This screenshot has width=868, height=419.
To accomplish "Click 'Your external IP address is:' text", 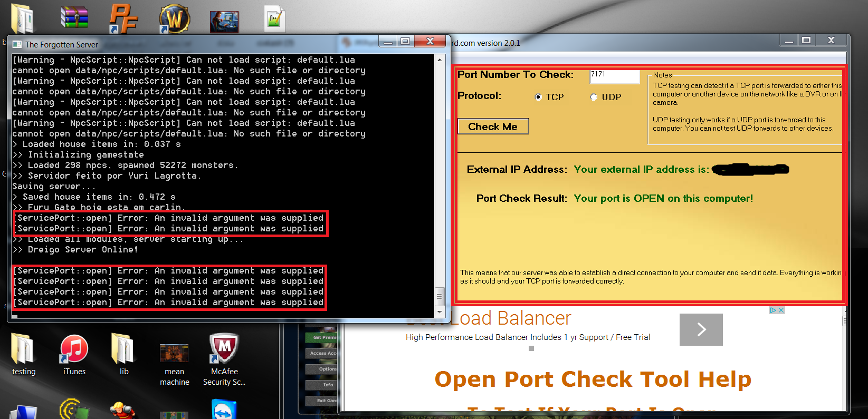I will tap(642, 170).
